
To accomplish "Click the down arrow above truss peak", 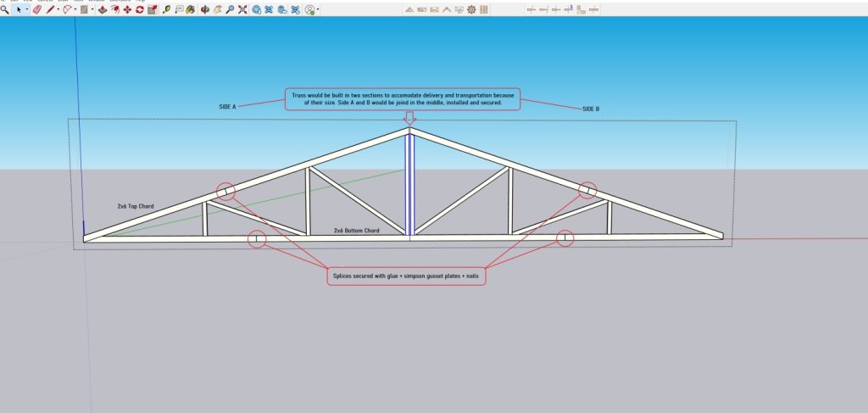I will point(409,118).
